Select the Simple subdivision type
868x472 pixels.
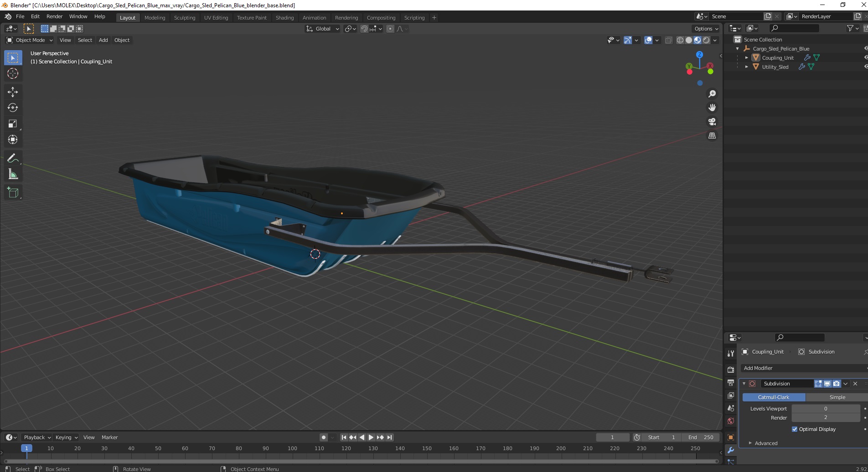pyautogui.click(x=837, y=397)
